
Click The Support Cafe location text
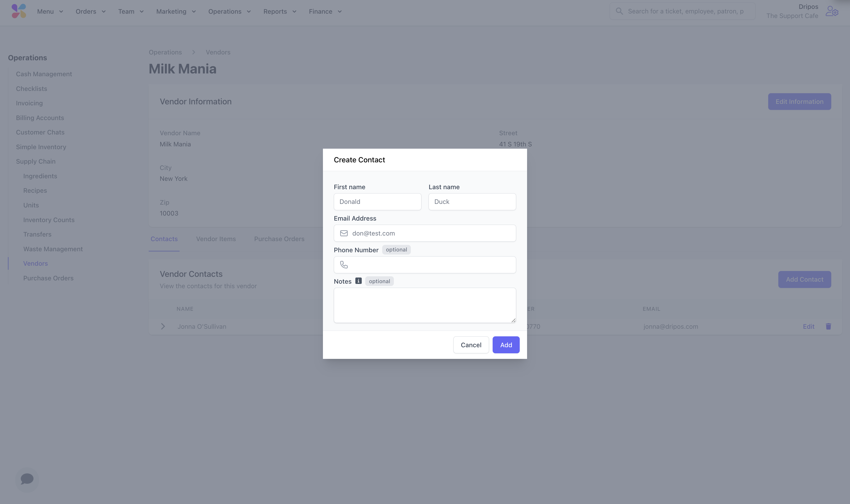click(792, 16)
